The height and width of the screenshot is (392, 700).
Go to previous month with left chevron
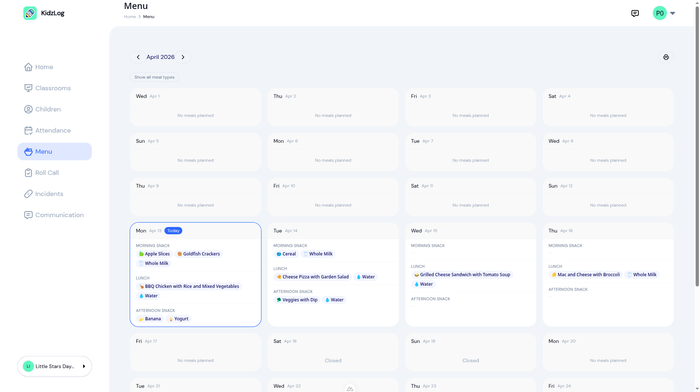coord(138,57)
